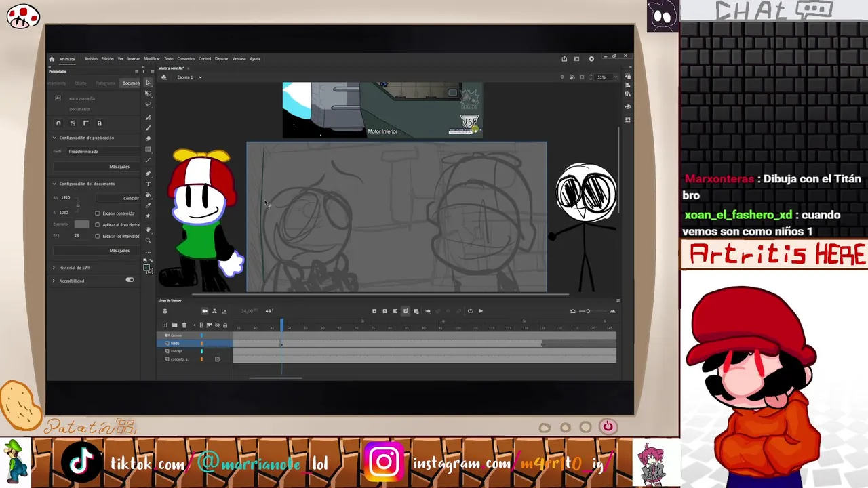This screenshot has height=488, width=868.
Task: Collapse Configuración de publicación section
Action: pos(54,138)
